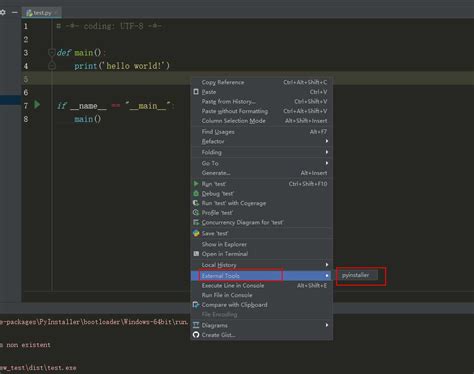
Task: Click the Debug bug icon
Action: (196, 193)
